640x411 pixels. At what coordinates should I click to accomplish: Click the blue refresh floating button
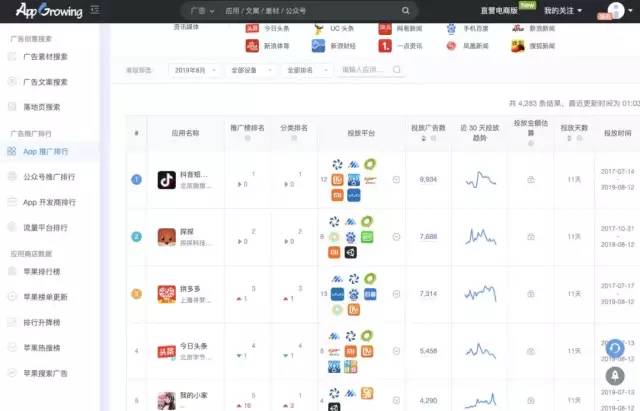click(x=615, y=348)
